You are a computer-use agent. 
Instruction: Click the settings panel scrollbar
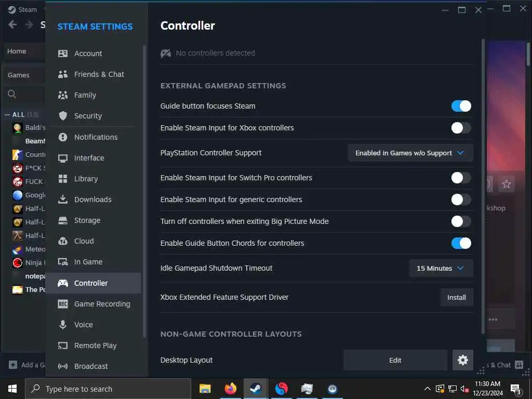tap(483, 187)
